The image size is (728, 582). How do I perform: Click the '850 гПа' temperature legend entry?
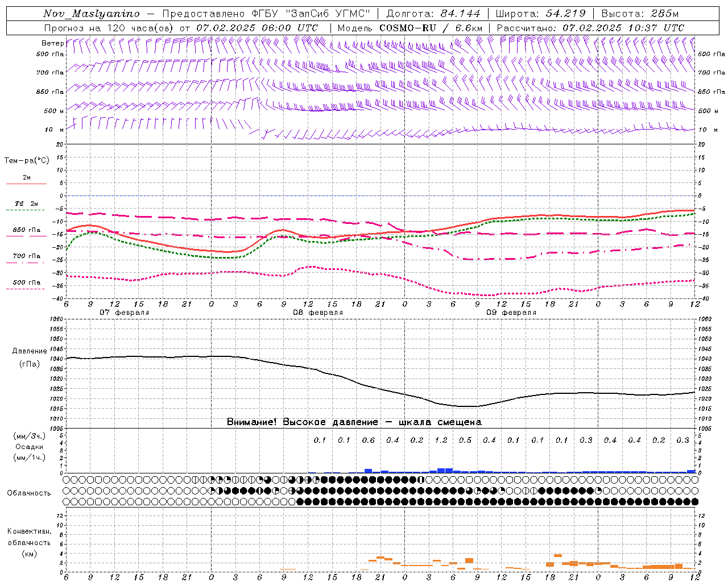[x=27, y=230]
